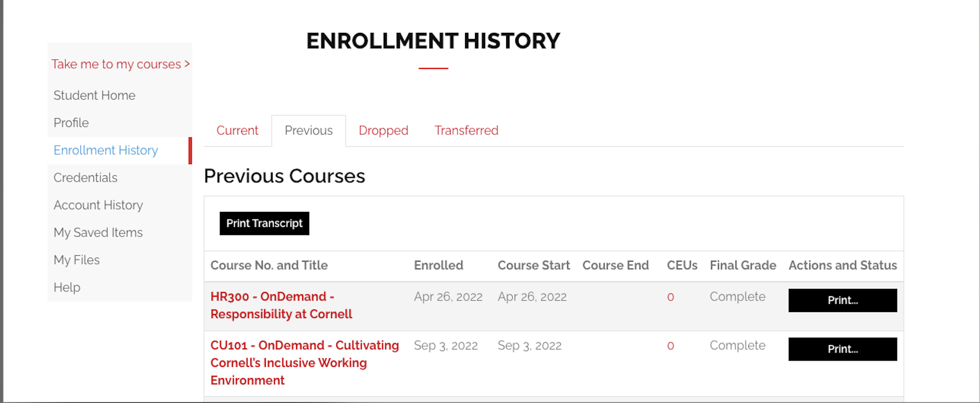Image resolution: width=980 pixels, height=403 pixels.
Task: Switch to the Dropped tab
Action: click(383, 131)
